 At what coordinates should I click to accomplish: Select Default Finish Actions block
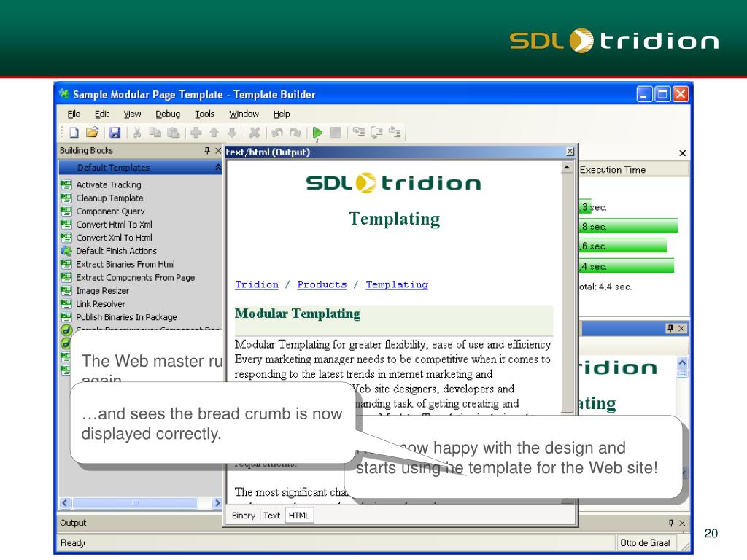pos(116,251)
